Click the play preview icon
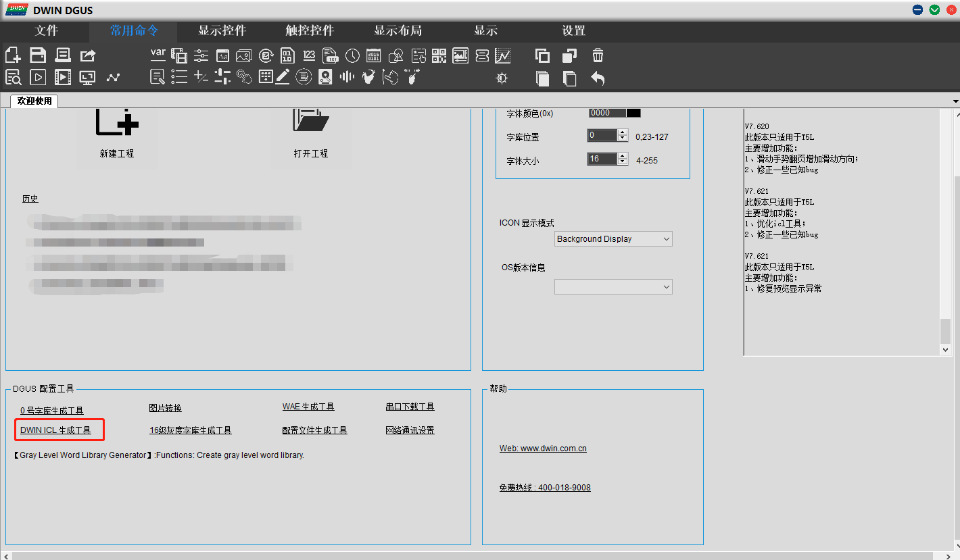This screenshot has width=960, height=560. (x=38, y=77)
